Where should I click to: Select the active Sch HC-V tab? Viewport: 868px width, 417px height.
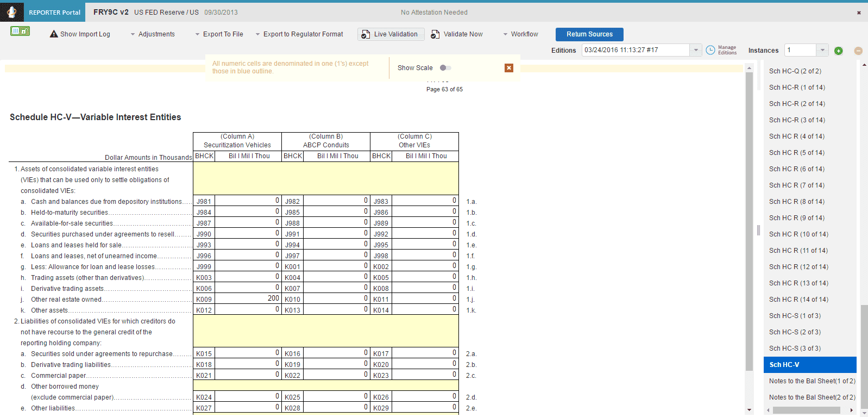810,365
